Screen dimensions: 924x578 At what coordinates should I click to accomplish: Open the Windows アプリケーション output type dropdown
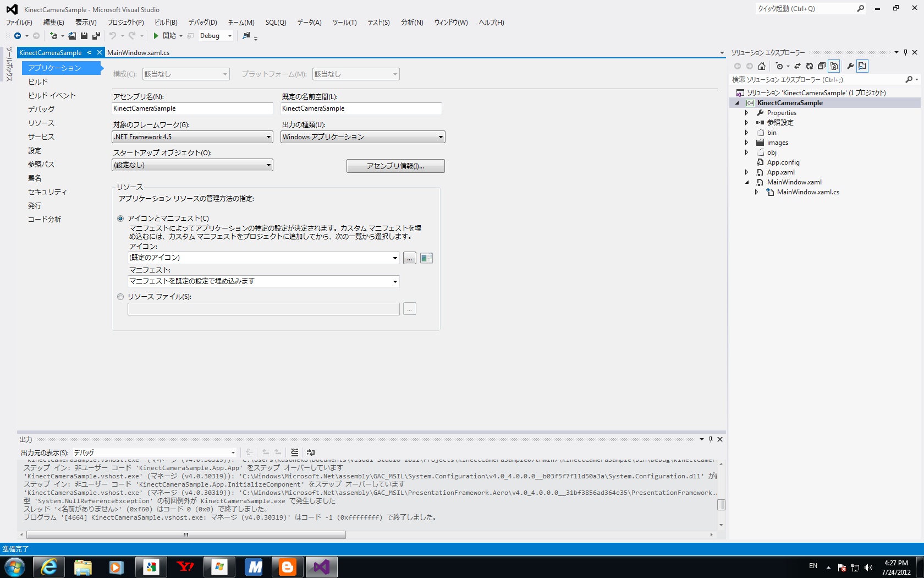[x=362, y=137]
